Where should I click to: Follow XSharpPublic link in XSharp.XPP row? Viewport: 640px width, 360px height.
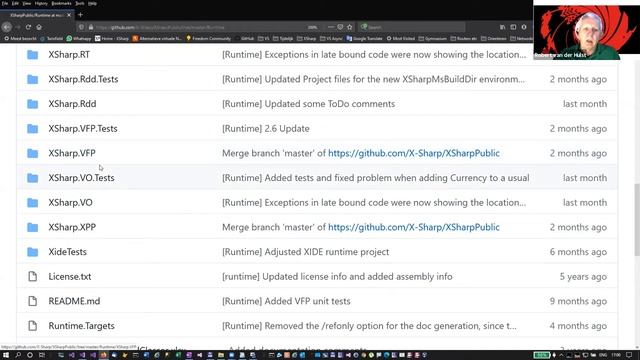point(414,227)
